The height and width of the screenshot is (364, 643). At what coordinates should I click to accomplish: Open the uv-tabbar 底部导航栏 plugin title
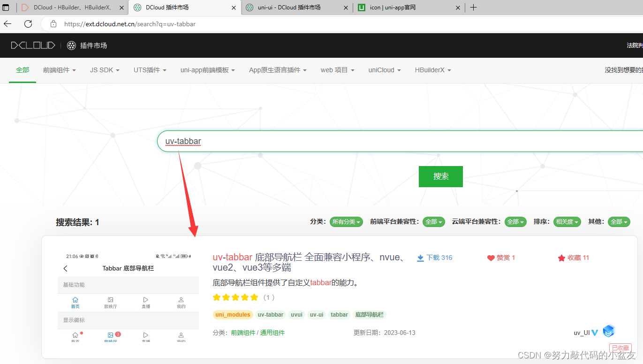click(x=310, y=262)
